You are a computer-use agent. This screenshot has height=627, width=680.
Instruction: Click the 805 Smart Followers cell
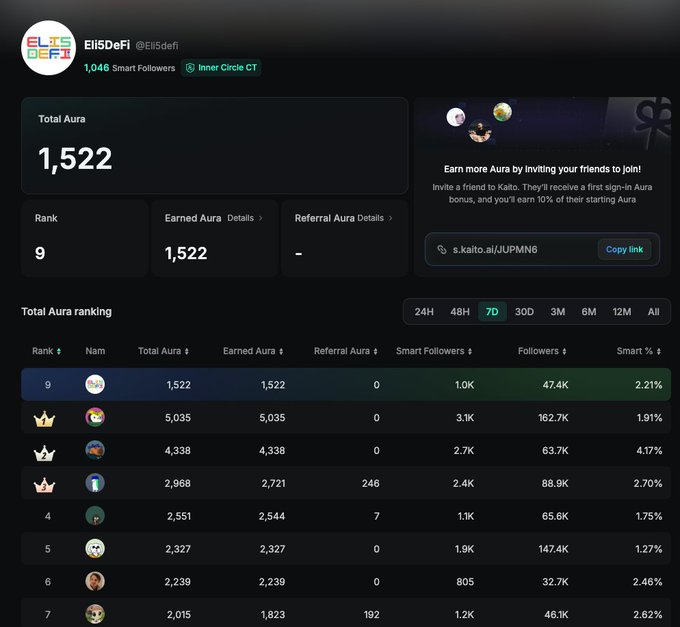coord(465,582)
